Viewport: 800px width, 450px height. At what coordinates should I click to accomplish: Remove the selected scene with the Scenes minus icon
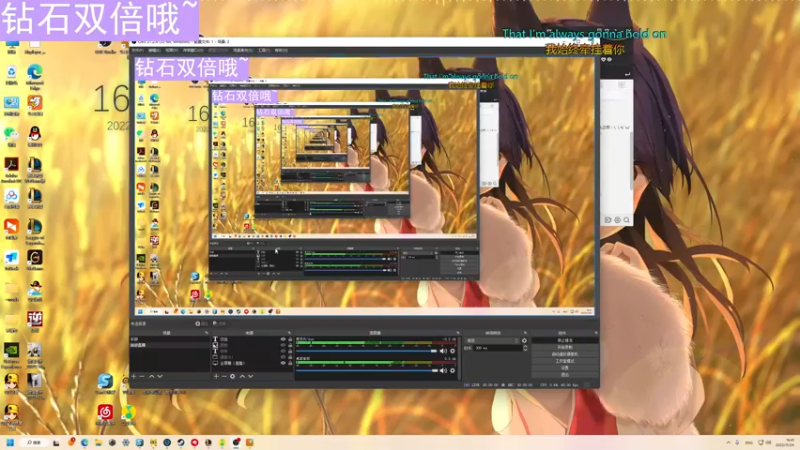pyautogui.click(x=142, y=376)
